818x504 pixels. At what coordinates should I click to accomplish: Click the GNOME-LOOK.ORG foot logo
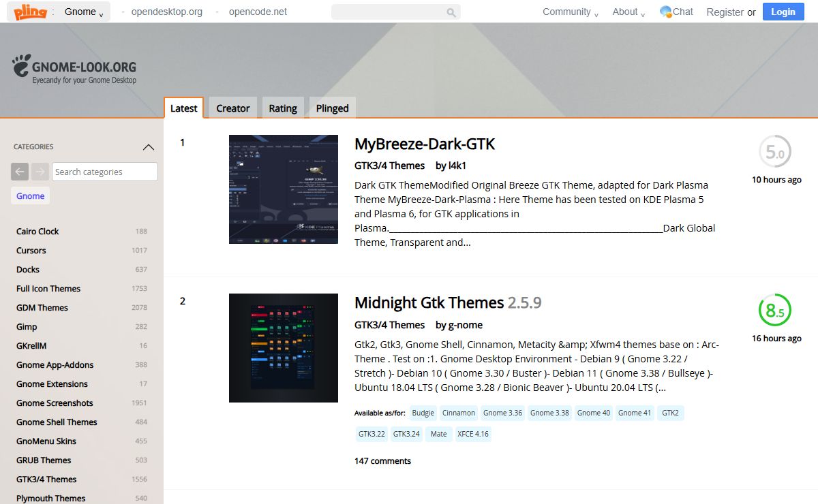point(21,65)
